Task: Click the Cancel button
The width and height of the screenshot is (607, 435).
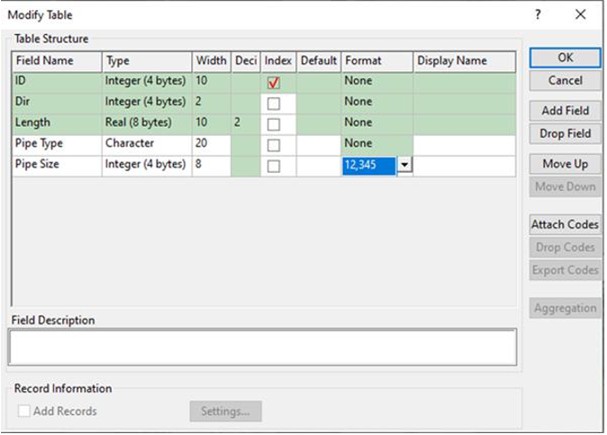Action: [x=565, y=80]
